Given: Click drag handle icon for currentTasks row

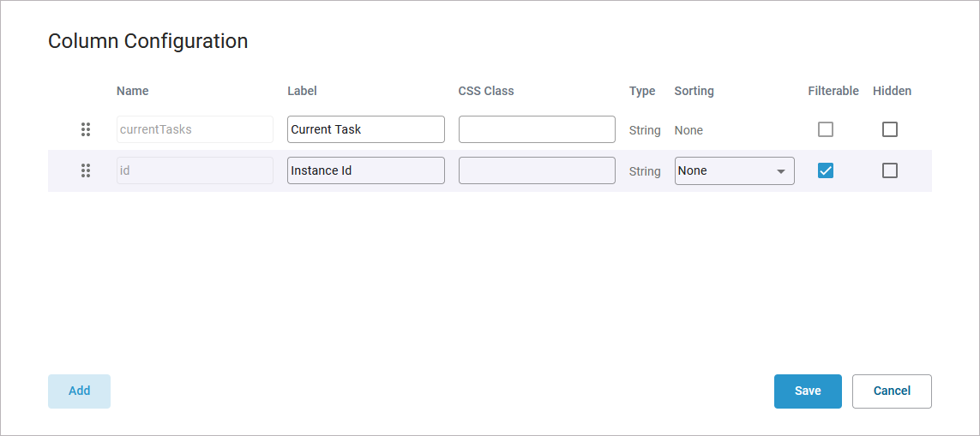Looking at the screenshot, I should click(x=86, y=129).
